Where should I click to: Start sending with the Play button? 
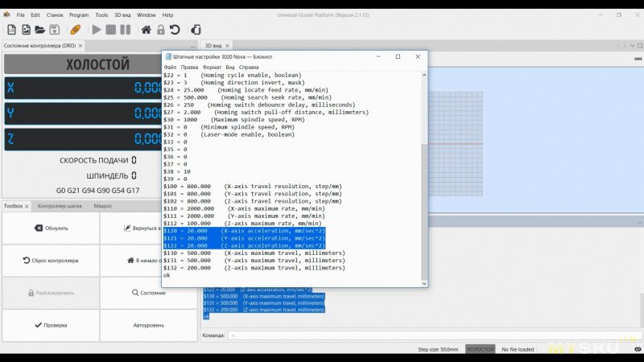[x=97, y=30]
